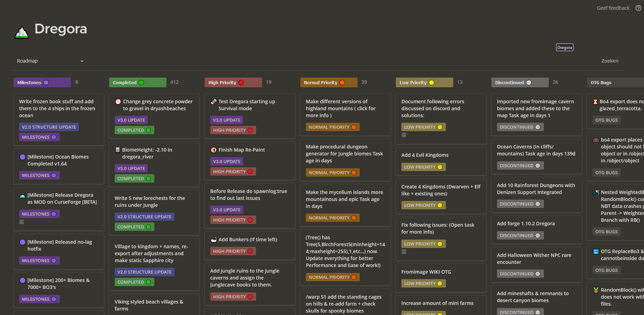The height and width of the screenshot is (315, 644).
Task: Open card Imported new fromimage cavern biomes
Action: (537, 115)
